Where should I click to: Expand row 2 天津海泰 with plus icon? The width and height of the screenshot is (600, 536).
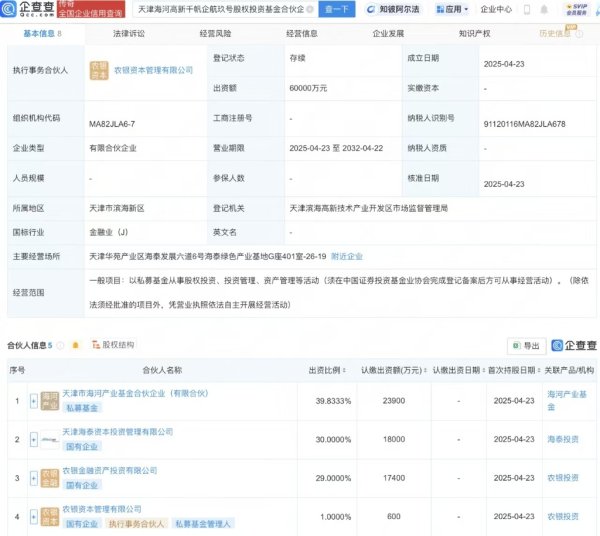pyautogui.click(x=33, y=439)
